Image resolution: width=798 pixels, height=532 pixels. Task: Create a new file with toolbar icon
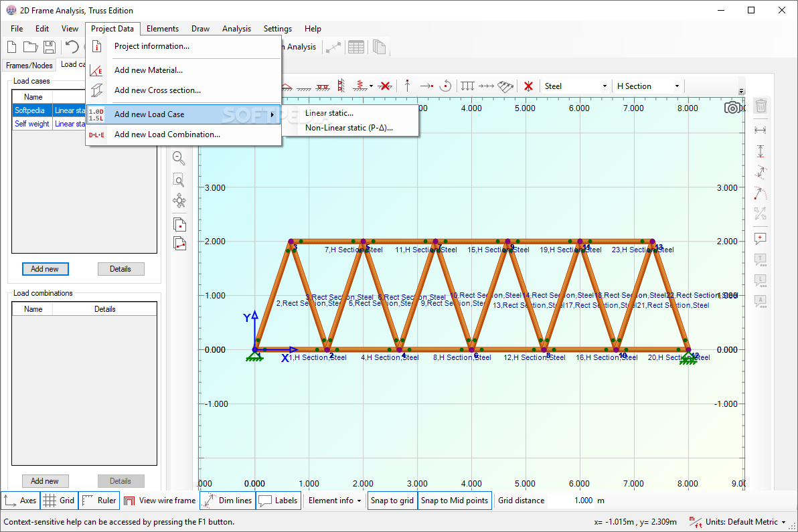(x=11, y=48)
